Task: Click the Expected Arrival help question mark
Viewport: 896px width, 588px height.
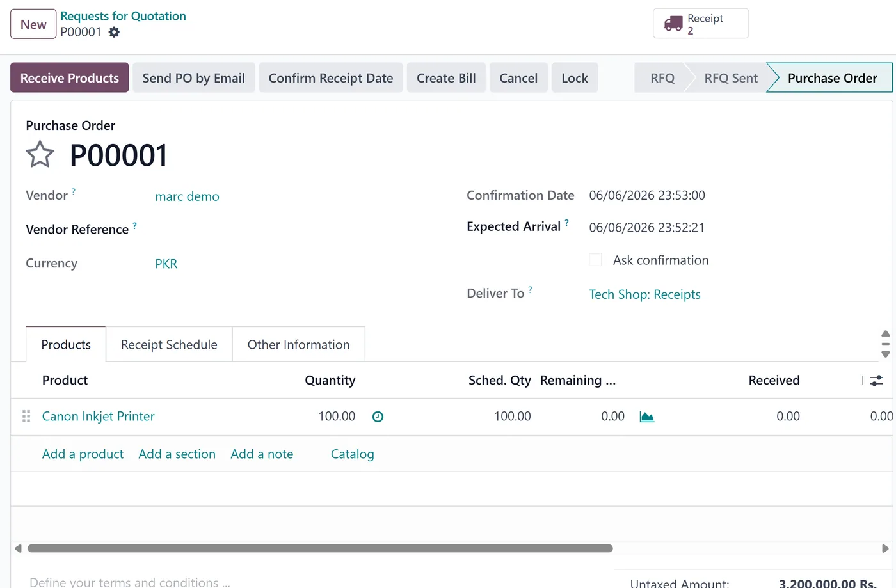Action: 566,223
